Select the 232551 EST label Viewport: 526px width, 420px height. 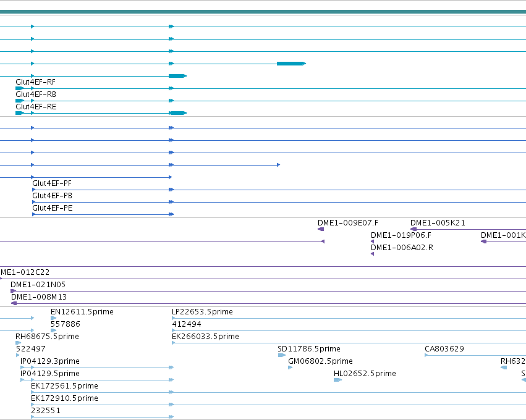[46, 411]
